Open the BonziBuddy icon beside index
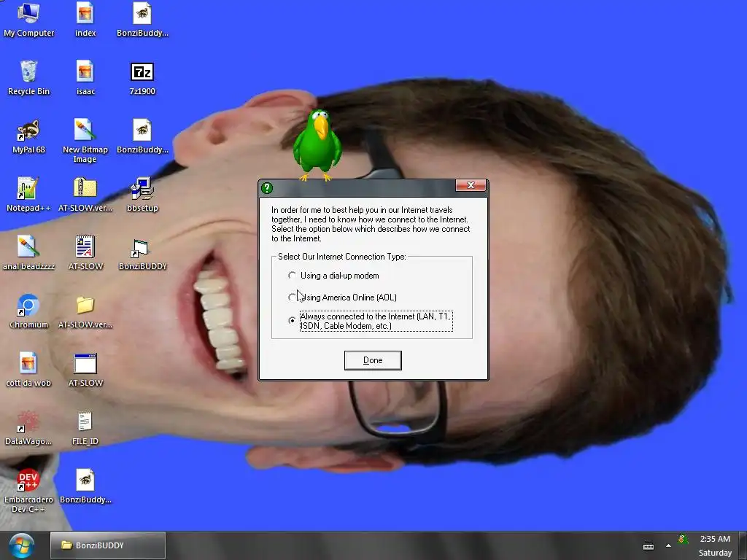This screenshot has height=560, width=747. [x=142, y=19]
